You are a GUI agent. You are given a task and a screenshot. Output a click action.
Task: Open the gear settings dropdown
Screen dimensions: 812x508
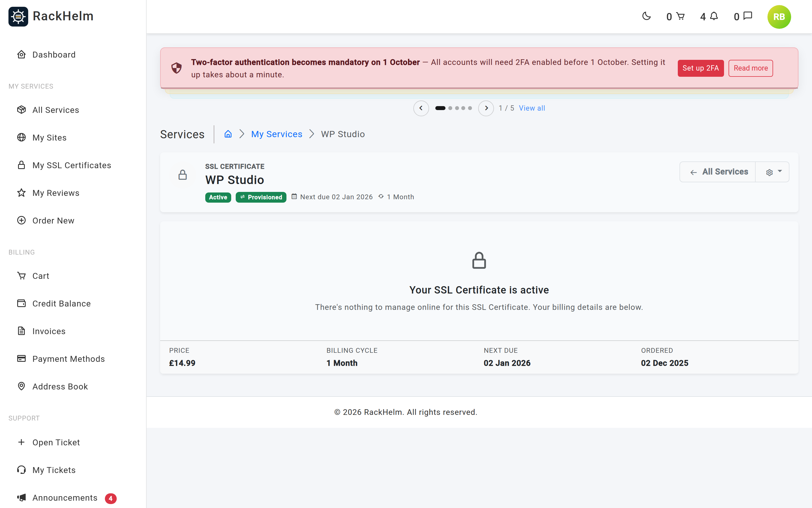click(x=773, y=172)
